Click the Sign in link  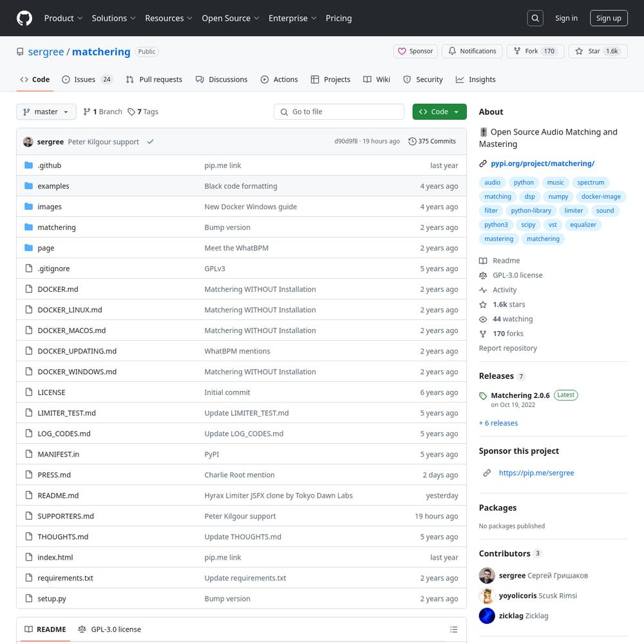566,18
